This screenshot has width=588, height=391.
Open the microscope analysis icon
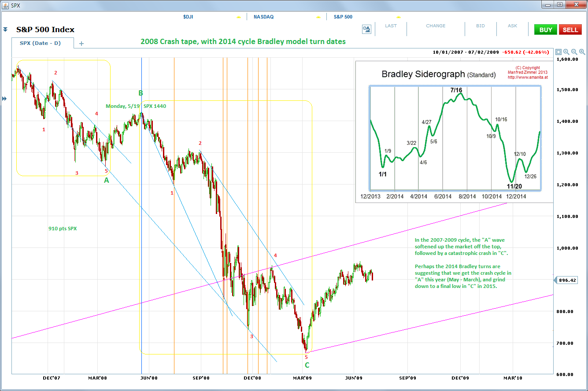tap(366, 30)
